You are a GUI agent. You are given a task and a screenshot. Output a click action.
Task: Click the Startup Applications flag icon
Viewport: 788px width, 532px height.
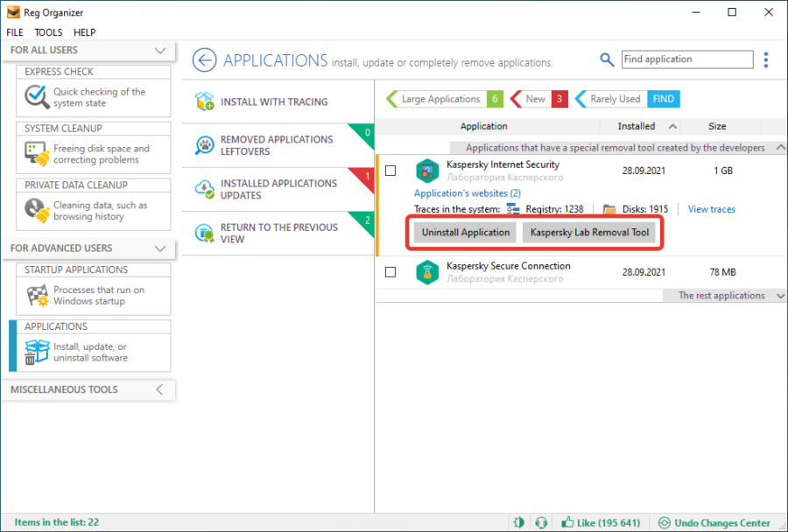(37, 295)
